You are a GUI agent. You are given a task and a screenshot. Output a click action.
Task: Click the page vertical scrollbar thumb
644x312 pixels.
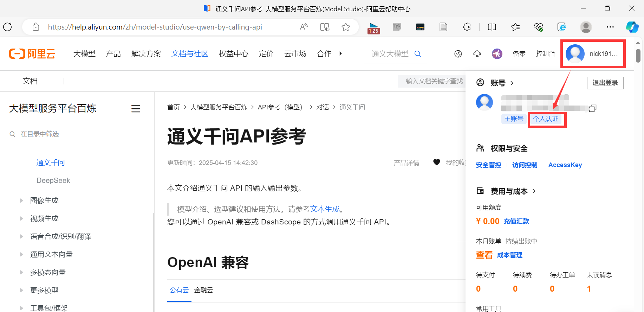click(638, 56)
